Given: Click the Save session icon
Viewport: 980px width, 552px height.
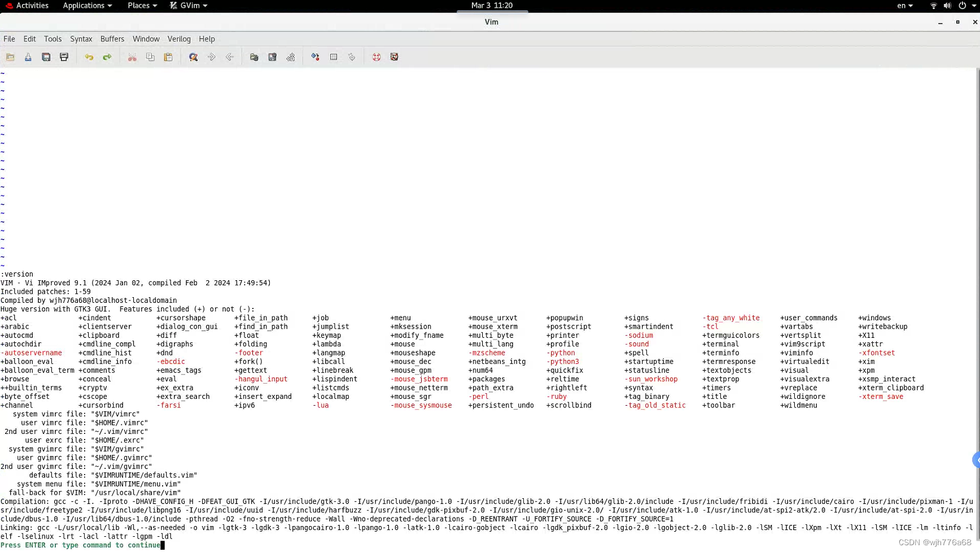Looking at the screenshot, I should point(273,57).
